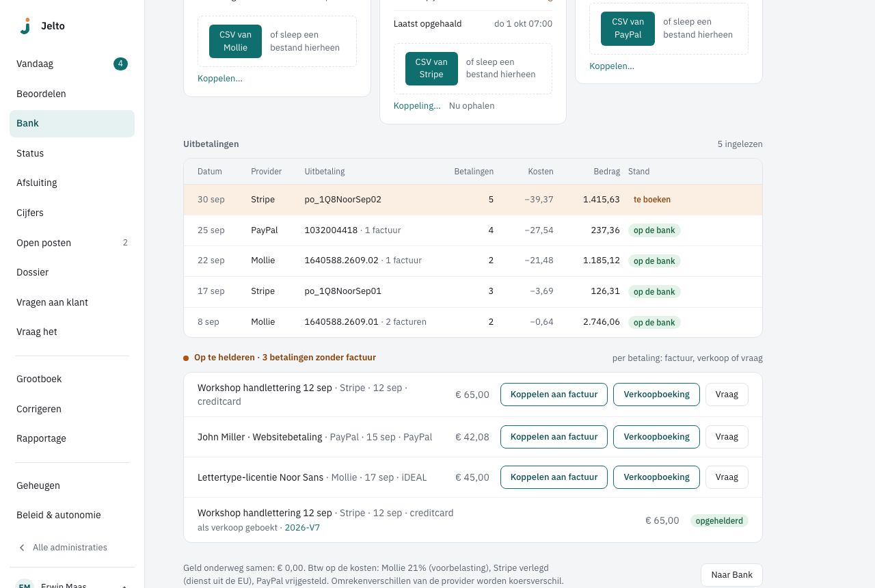Select Stripe payout po_1Q8NoorSep01
Image resolution: width=875 pixels, height=588 pixels.
(x=473, y=291)
